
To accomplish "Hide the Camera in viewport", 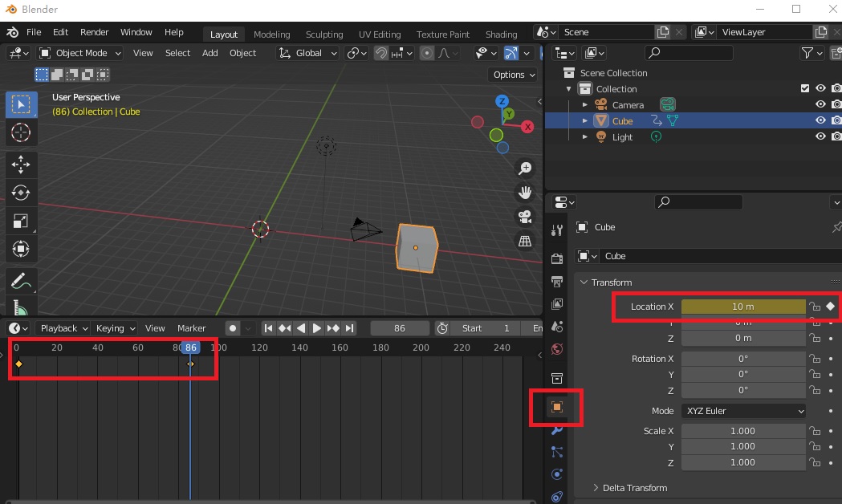I will click(x=820, y=104).
